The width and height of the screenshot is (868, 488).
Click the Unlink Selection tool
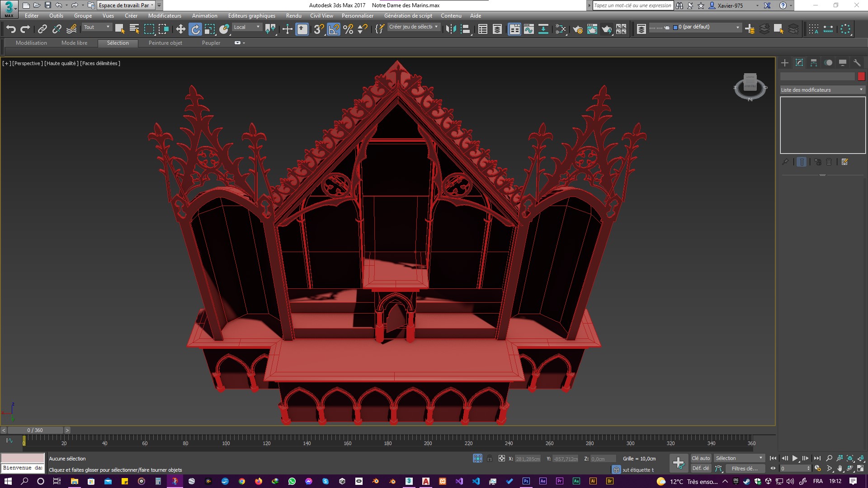[x=57, y=29]
